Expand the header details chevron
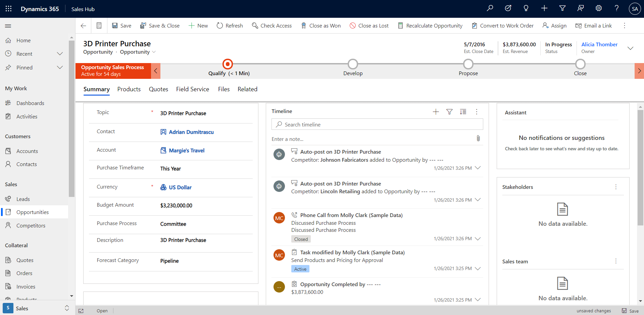The height and width of the screenshot is (315, 644). coord(631,48)
